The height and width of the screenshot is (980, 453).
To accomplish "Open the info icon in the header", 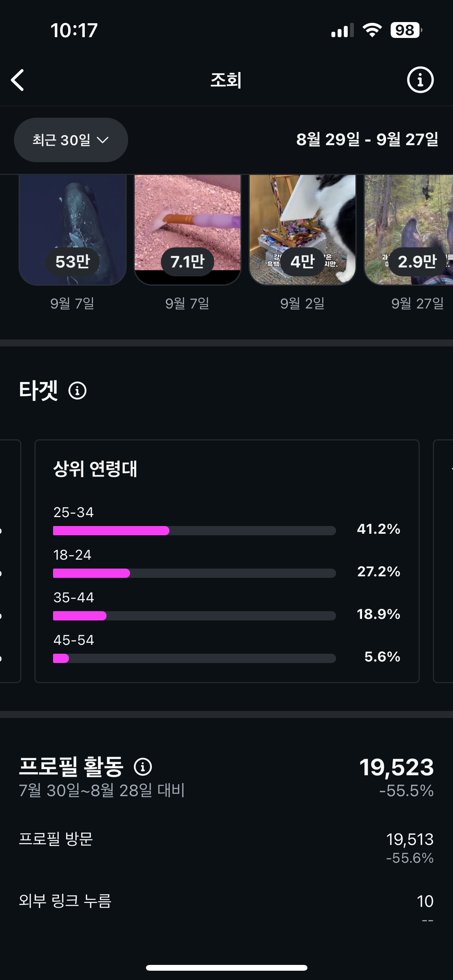I will pos(420,80).
